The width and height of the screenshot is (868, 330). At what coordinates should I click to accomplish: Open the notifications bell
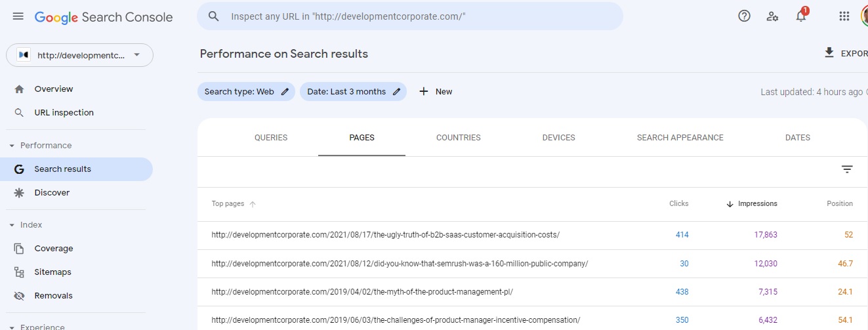801,16
